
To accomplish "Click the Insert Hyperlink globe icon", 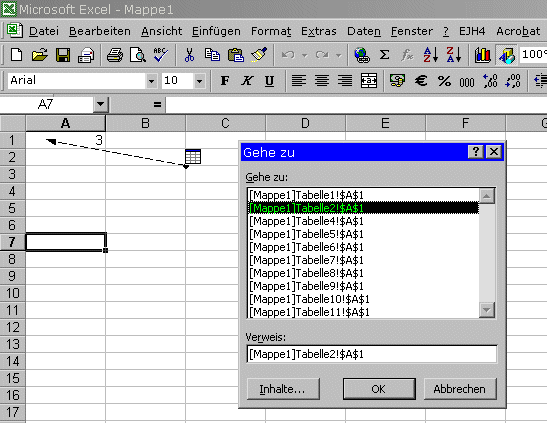I will pos(362,55).
